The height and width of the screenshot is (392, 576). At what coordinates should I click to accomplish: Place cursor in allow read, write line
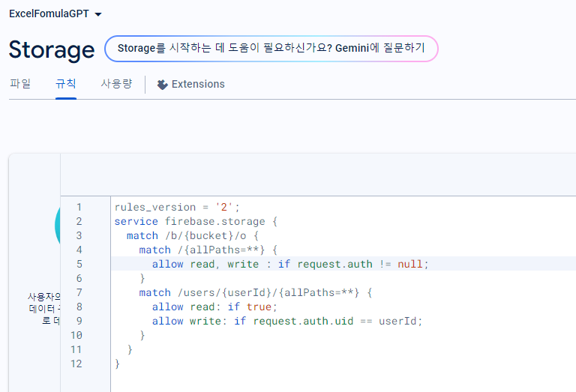pyautogui.click(x=290, y=264)
